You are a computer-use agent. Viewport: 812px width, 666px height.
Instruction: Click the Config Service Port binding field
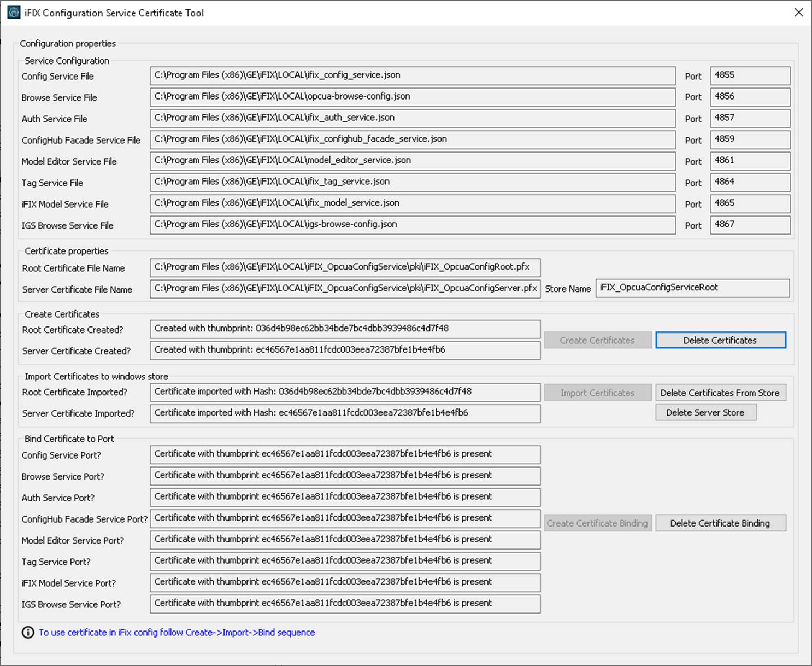coord(345,454)
